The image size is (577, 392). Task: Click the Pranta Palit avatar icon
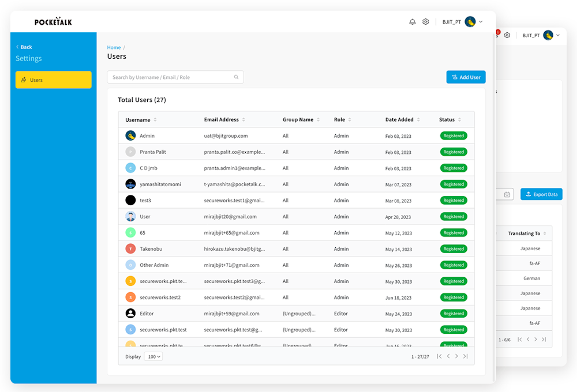[x=130, y=152]
